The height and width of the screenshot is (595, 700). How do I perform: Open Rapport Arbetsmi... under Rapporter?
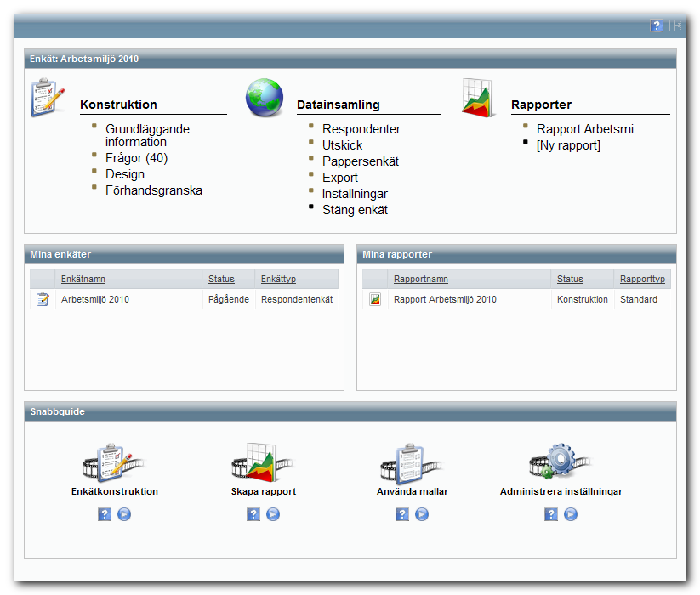589,129
